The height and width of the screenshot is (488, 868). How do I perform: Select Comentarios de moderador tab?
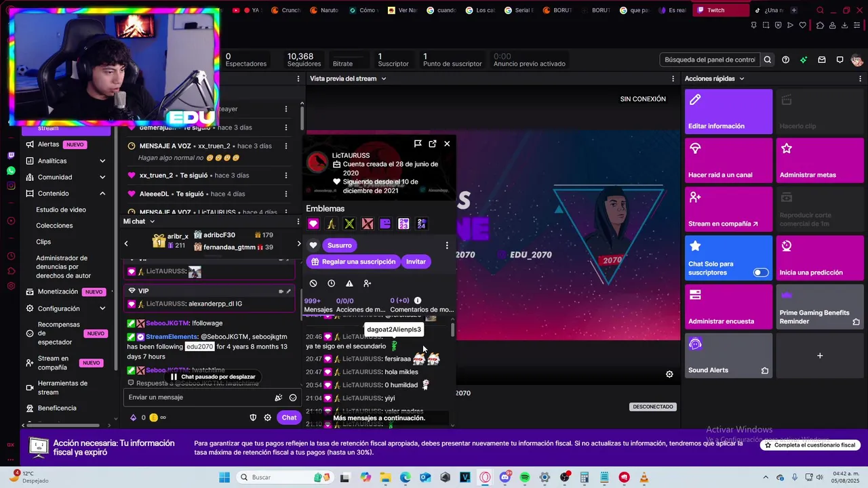point(422,305)
